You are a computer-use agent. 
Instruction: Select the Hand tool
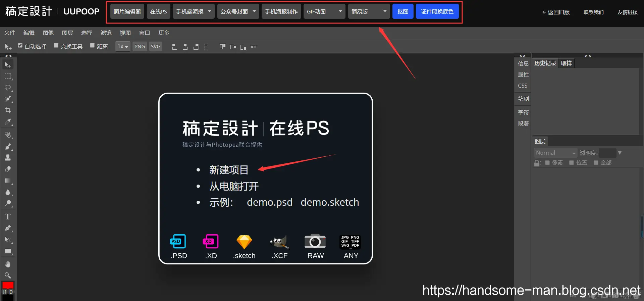click(x=8, y=264)
